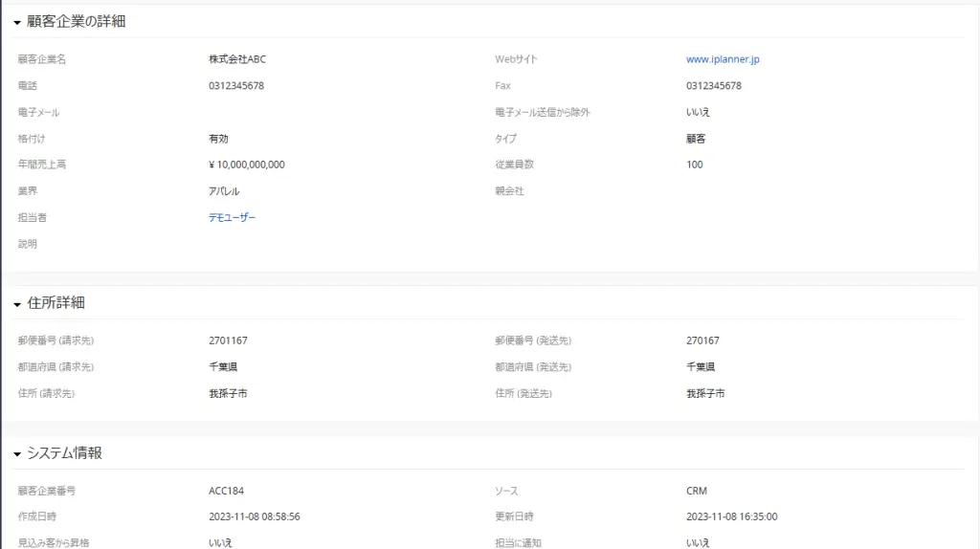Select the 電話 phone number value
Viewport: 980px width, 549px height.
coord(235,86)
